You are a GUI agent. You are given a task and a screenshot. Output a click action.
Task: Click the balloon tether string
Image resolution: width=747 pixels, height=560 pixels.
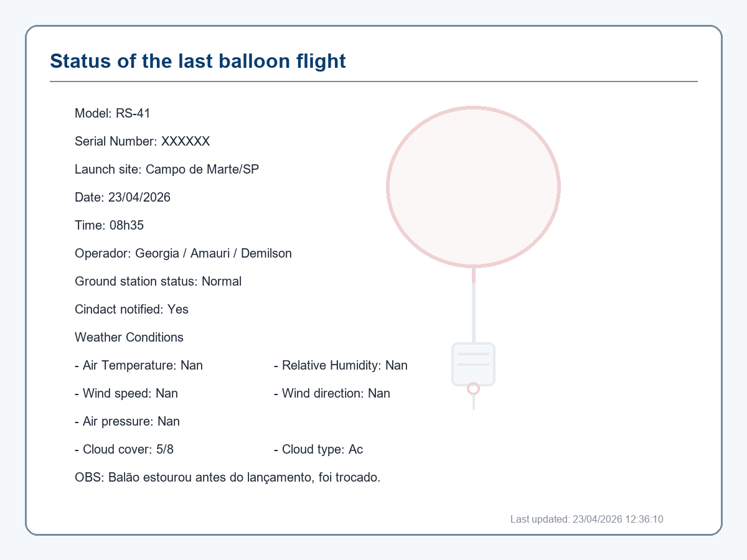coord(474,305)
